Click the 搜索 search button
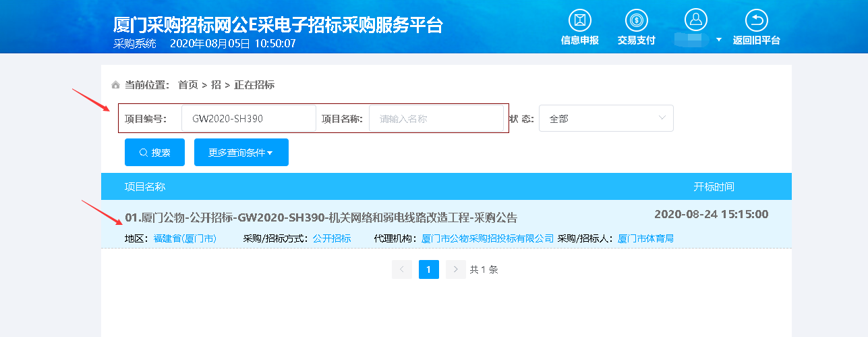The width and height of the screenshot is (868, 337). pyautogui.click(x=154, y=153)
